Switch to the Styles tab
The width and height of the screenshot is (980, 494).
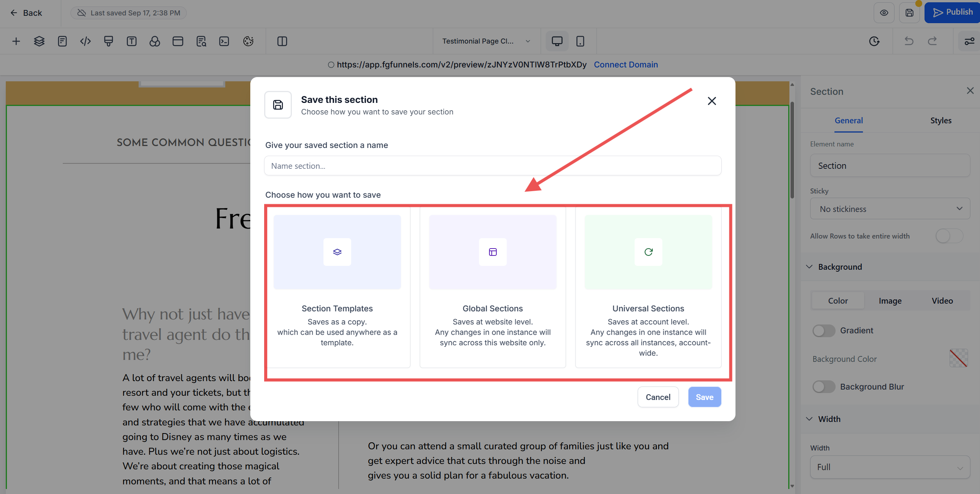[x=941, y=121]
